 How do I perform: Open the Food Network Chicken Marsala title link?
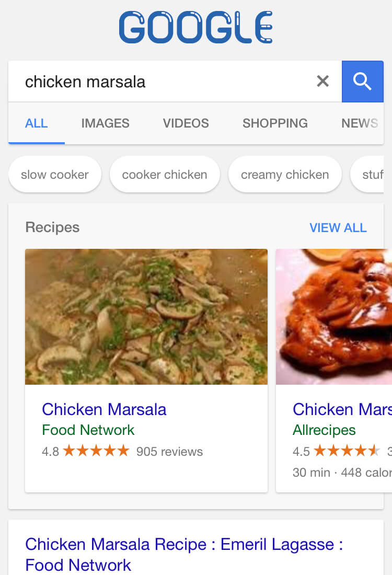[x=104, y=409]
